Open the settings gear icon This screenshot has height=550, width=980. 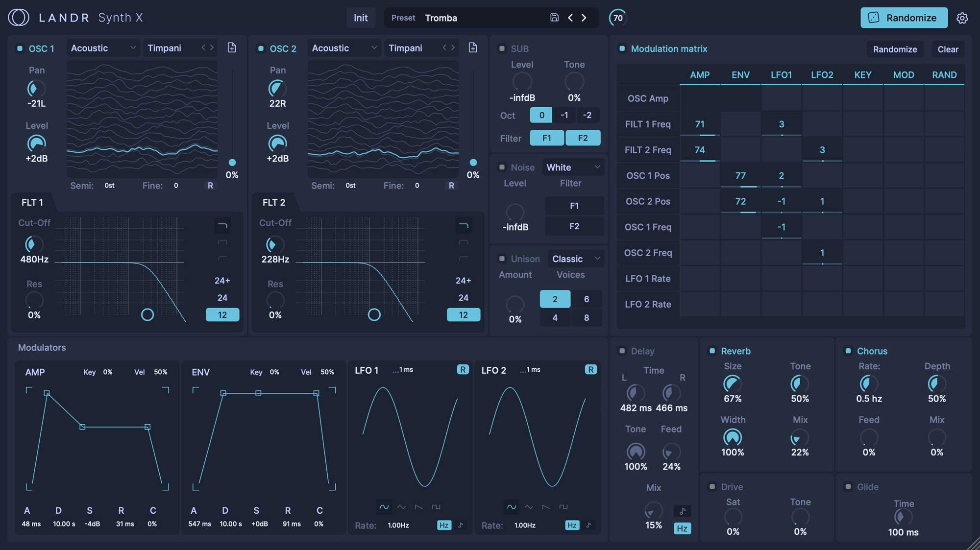pyautogui.click(x=962, y=18)
